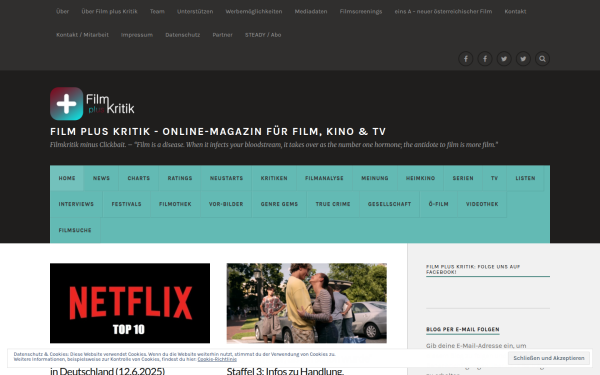Open the search magnifier icon
This screenshot has height=375, width=600.
tap(542, 59)
